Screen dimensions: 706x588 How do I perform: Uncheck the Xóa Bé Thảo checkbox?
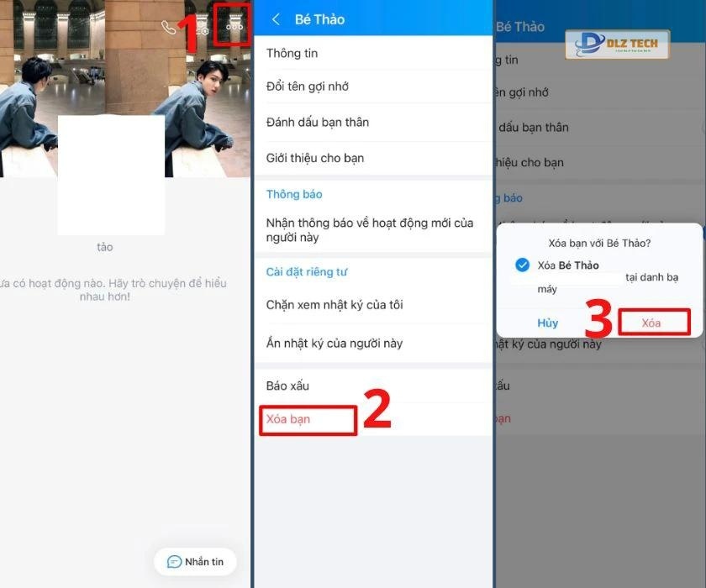click(x=524, y=265)
